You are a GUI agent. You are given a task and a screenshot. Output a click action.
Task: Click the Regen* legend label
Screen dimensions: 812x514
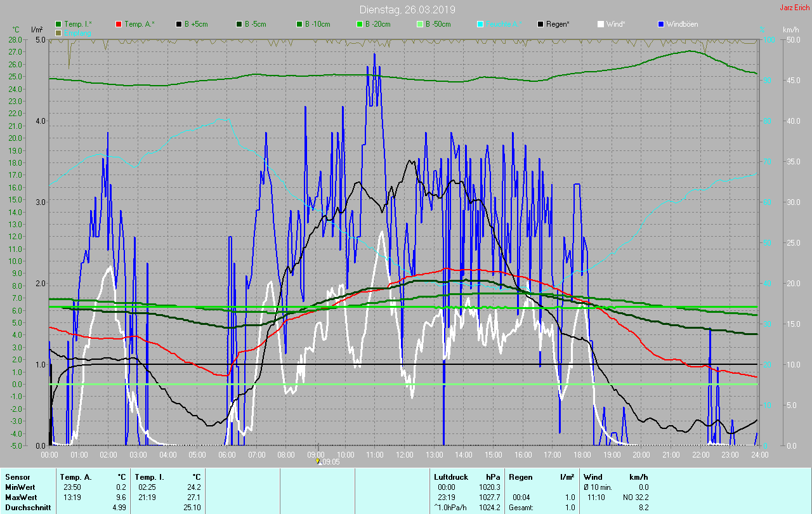click(x=558, y=24)
